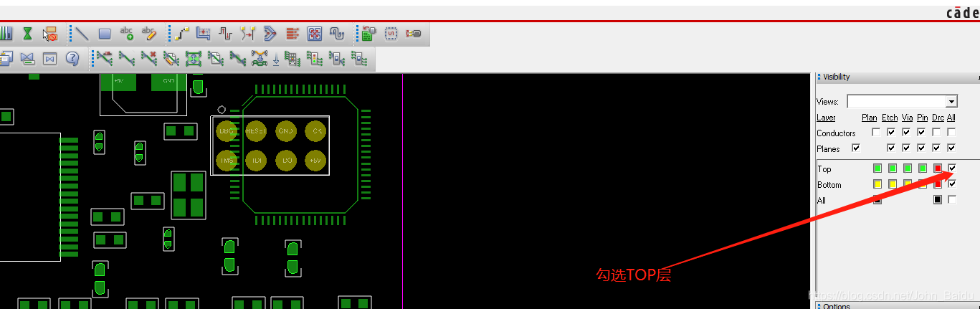
Task: Click the All row Drc black swatch
Action: click(x=938, y=200)
